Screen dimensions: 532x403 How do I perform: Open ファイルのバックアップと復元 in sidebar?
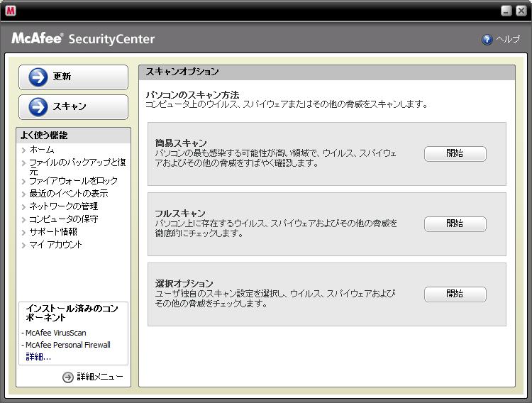pos(77,162)
